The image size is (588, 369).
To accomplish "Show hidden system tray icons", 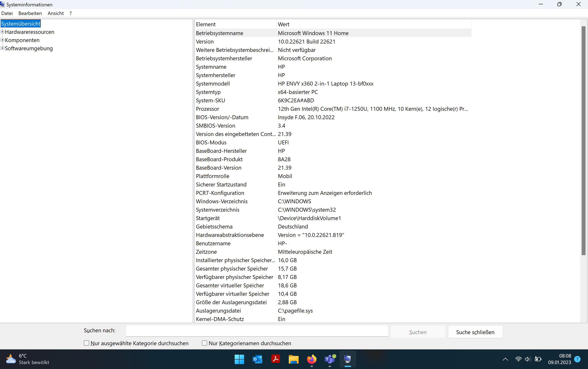I will pos(505,359).
